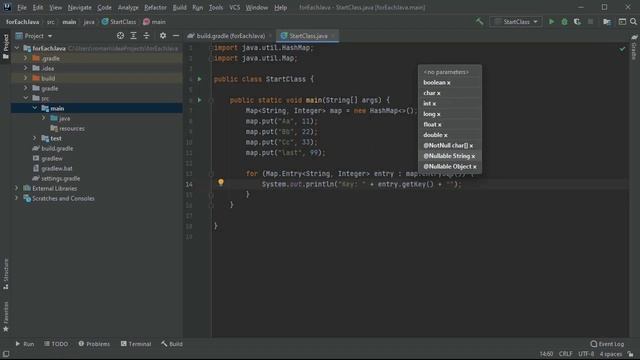Click the 14:60 cursor position indicator
Viewport: 640px width, 360px height.
pyautogui.click(x=546, y=354)
